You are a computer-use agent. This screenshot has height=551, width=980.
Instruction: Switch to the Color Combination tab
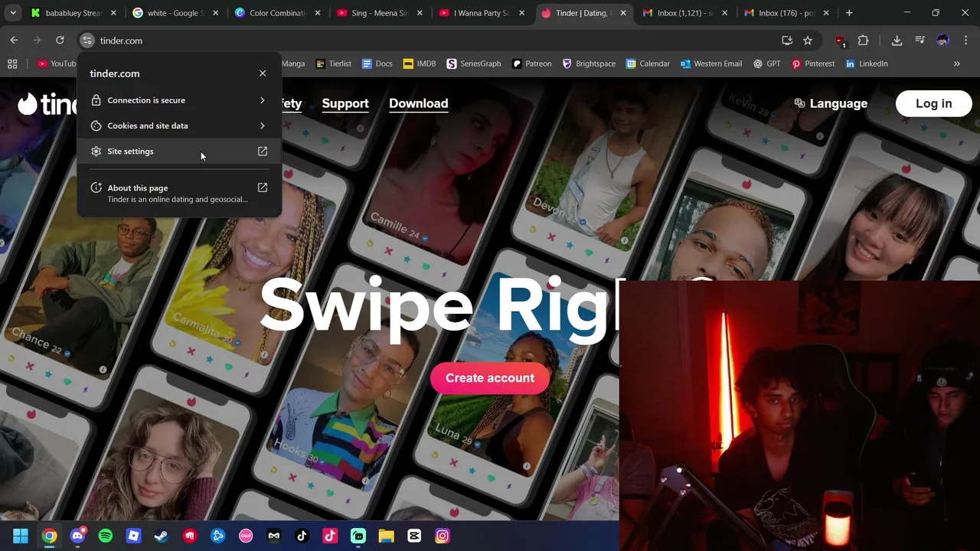[276, 13]
